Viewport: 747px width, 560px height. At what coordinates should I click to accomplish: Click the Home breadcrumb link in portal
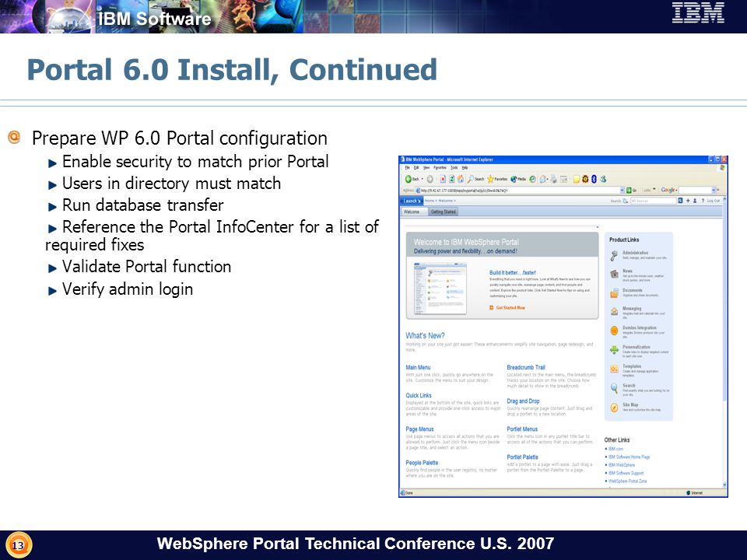click(429, 201)
